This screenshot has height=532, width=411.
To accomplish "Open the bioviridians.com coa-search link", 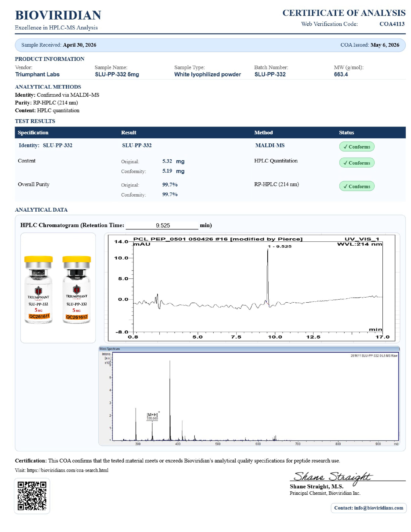I will pyautogui.click(x=67, y=470).
